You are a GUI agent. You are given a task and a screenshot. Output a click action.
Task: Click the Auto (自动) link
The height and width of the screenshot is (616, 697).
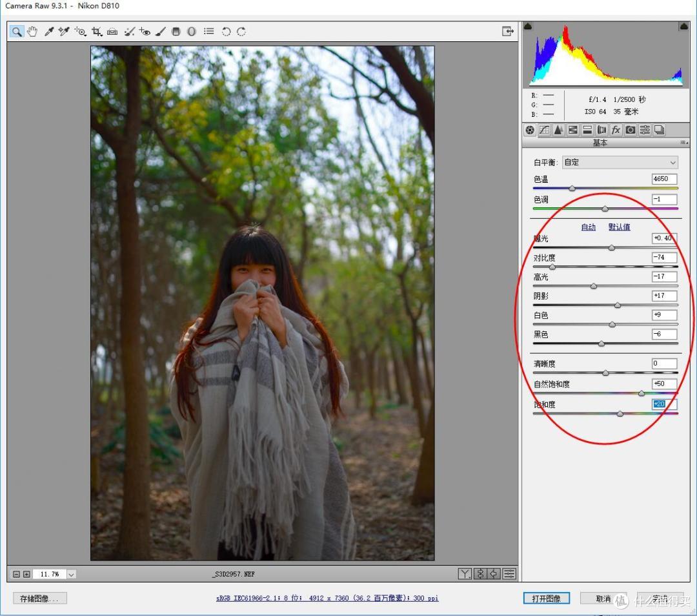[x=588, y=227]
